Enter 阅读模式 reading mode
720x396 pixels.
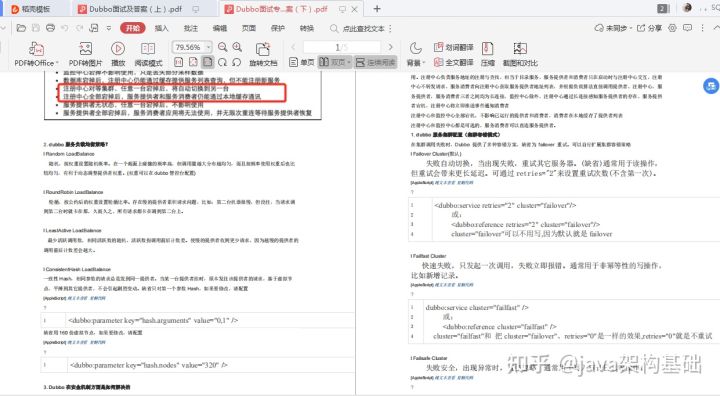148,54
